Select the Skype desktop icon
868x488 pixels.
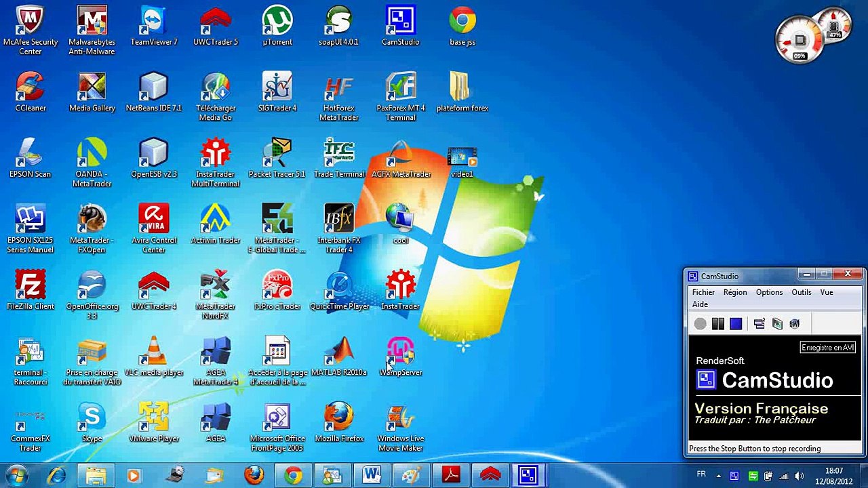92,422
